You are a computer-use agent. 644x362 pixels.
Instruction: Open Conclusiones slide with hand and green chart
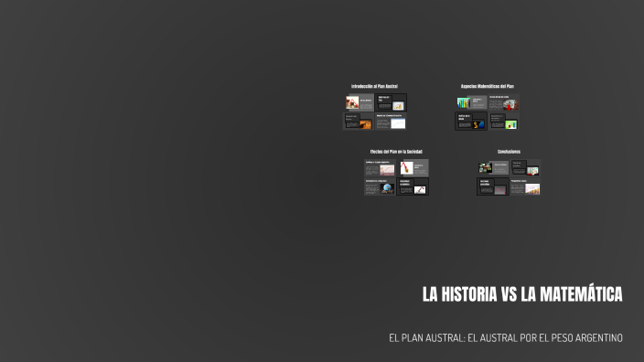click(525, 168)
